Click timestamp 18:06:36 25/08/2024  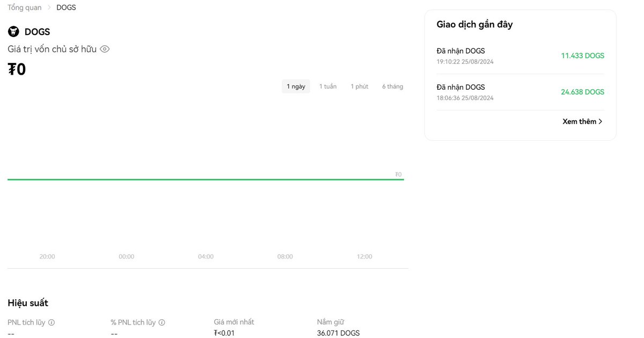(x=465, y=98)
